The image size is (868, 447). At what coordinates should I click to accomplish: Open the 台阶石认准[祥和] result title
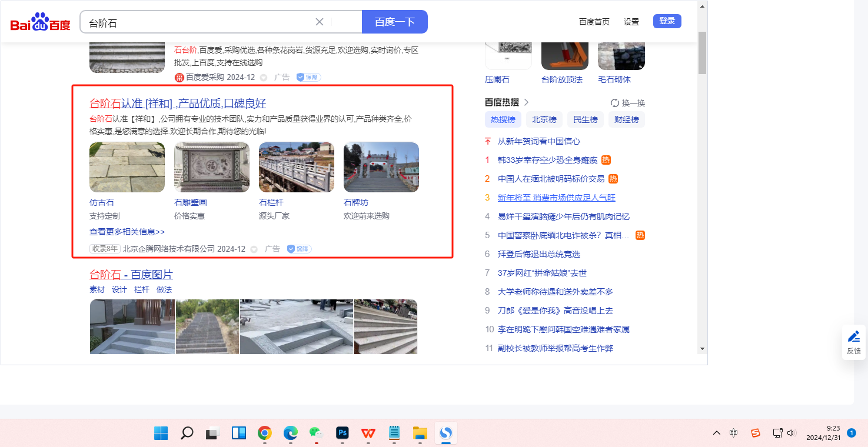[178, 104]
